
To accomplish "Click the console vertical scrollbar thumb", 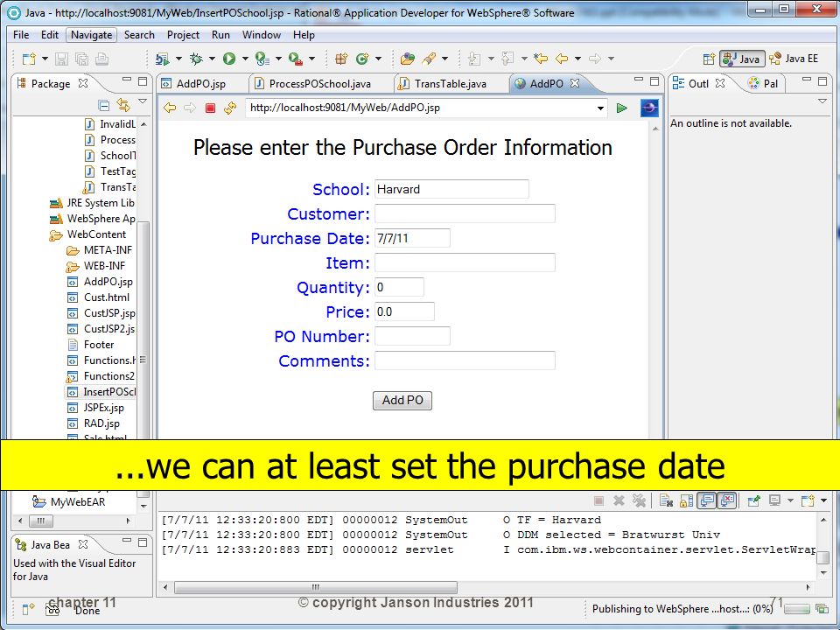I will (x=822, y=558).
